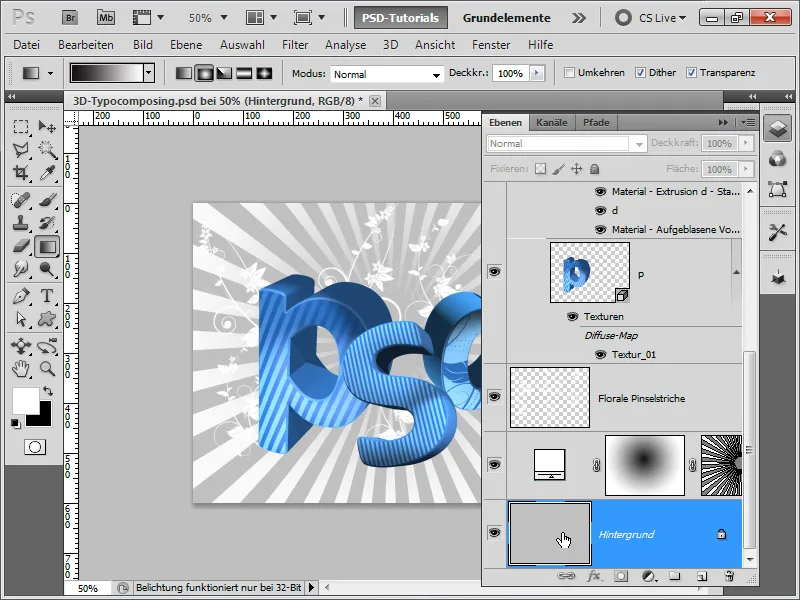This screenshot has height=600, width=800.
Task: Collapse the P layer's texture list
Action: click(736, 272)
